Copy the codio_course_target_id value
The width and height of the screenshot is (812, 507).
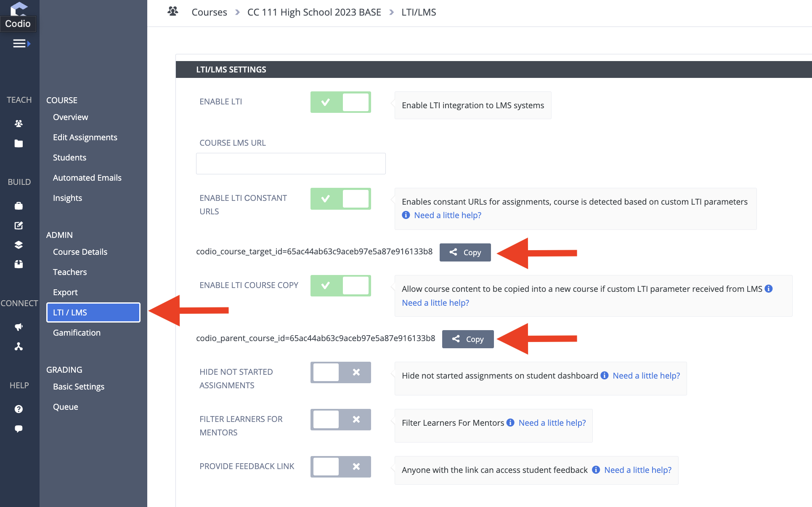click(x=465, y=252)
